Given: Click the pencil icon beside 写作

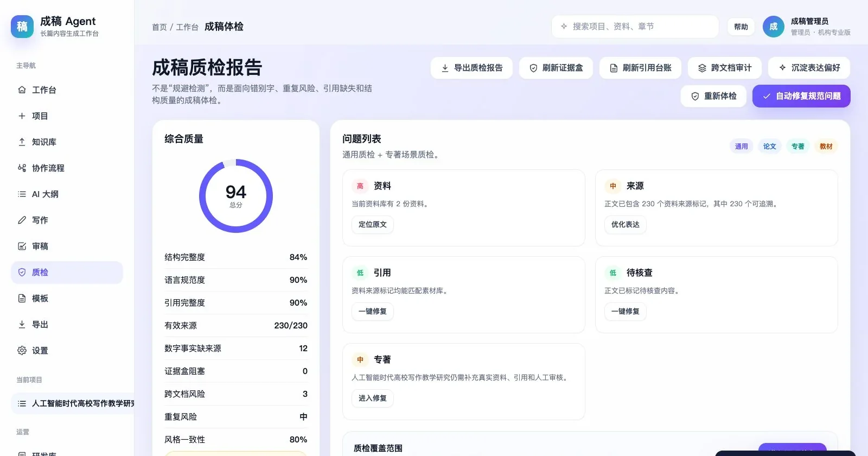Looking at the screenshot, I should pyautogui.click(x=22, y=220).
